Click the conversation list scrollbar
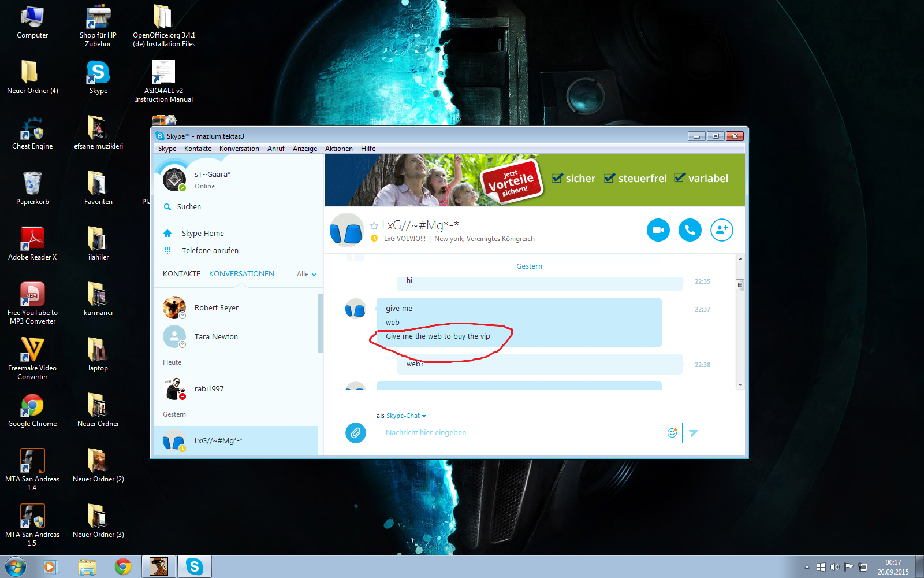Viewport: 924px width, 578px height. pos(321,323)
